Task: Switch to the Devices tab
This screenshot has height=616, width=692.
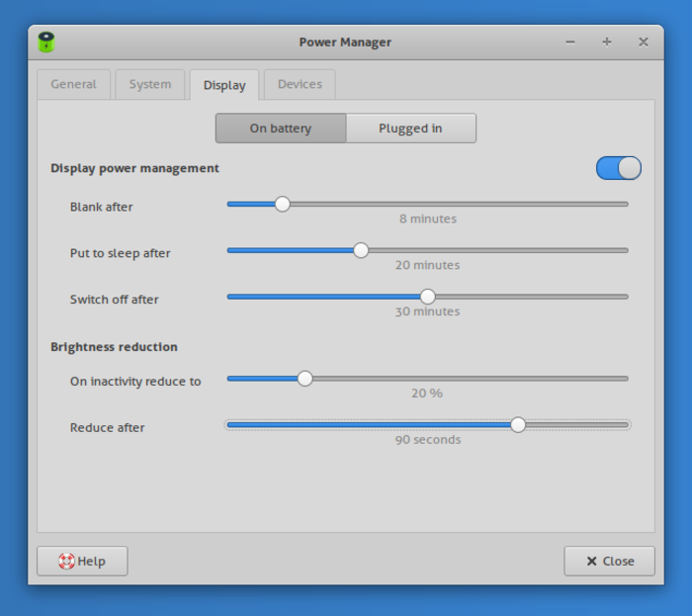Action: pos(301,84)
